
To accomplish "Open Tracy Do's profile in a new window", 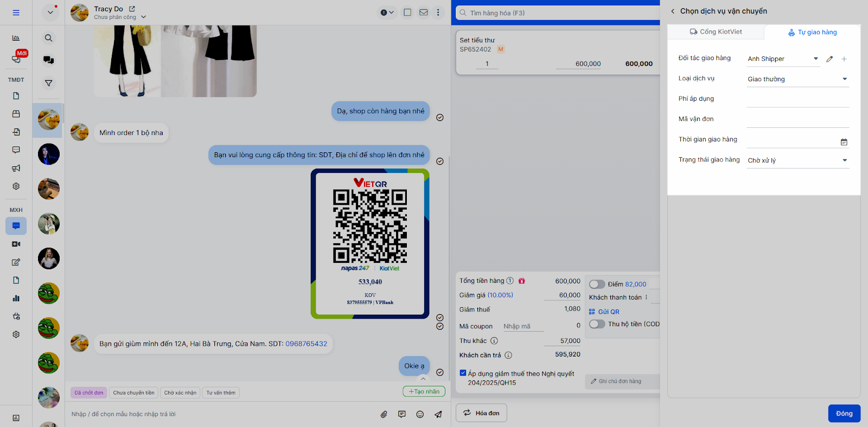I will [x=132, y=9].
